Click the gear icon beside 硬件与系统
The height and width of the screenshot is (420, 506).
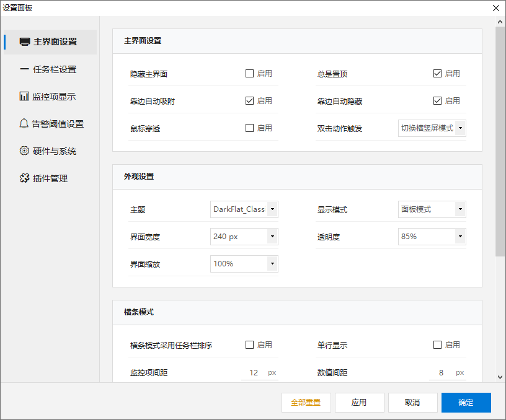pos(25,151)
